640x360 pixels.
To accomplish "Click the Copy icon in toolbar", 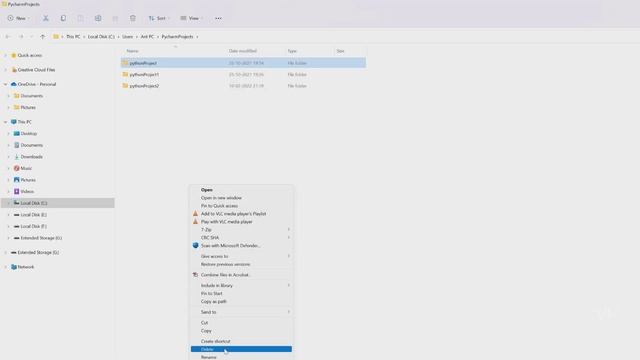I will click(x=63, y=18).
